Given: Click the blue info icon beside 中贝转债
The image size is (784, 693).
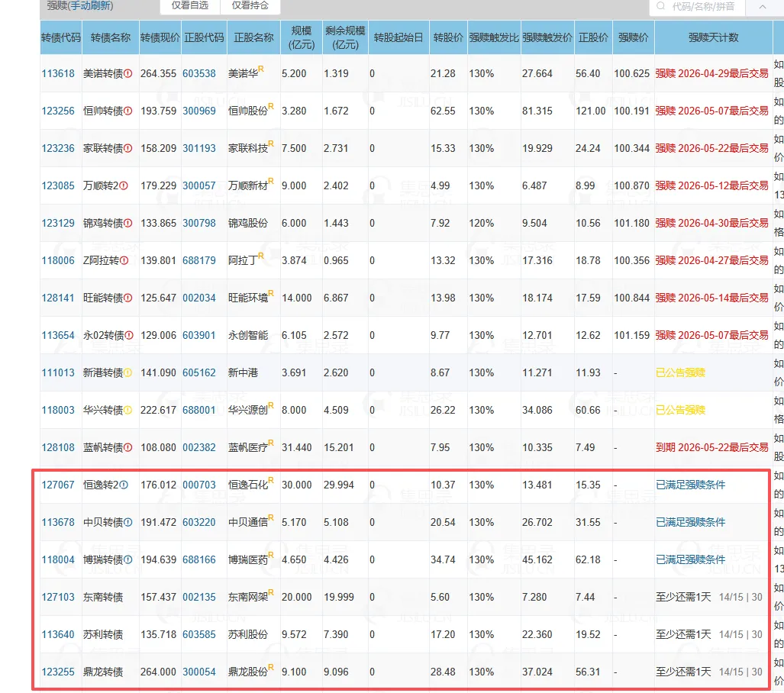Looking at the screenshot, I should pyautogui.click(x=128, y=523).
